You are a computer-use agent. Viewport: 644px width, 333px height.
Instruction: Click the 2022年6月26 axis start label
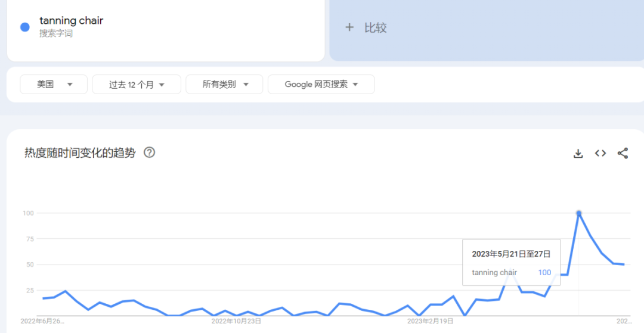(x=42, y=321)
